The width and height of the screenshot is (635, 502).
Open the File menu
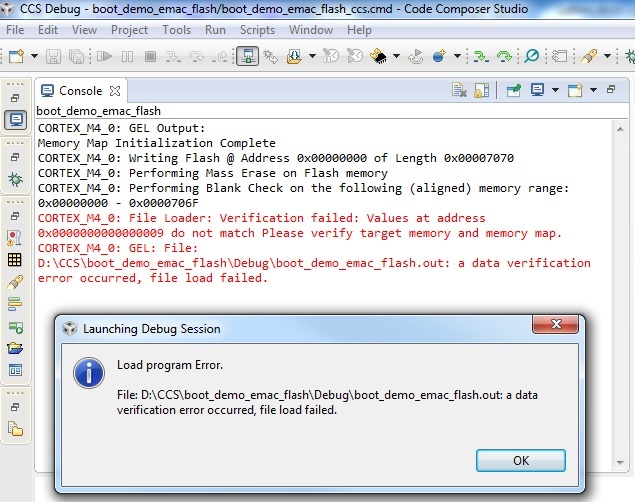coord(15,30)
